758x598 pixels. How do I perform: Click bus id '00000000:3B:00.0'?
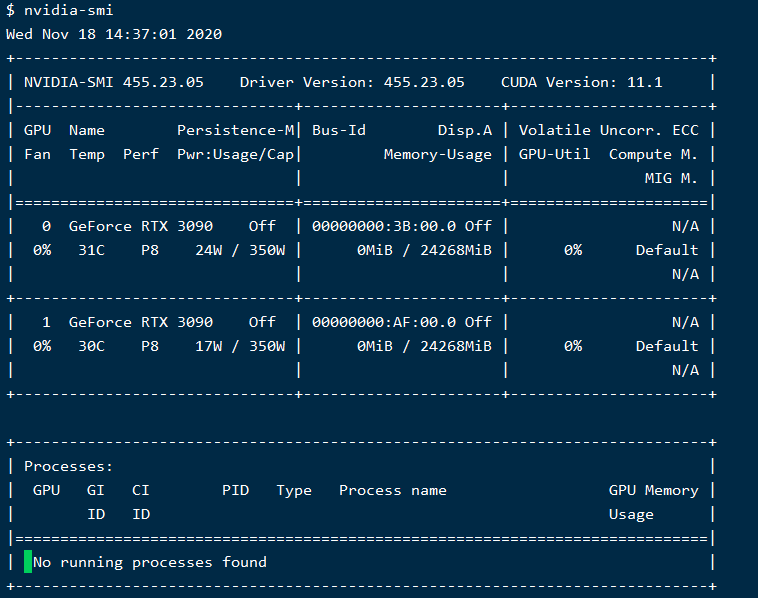point(384,226)
